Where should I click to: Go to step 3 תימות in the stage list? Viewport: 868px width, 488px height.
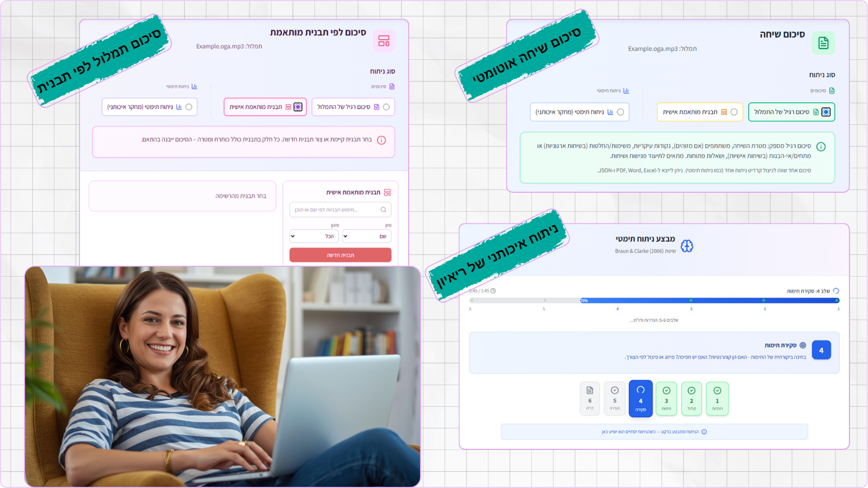coord(666,398)
